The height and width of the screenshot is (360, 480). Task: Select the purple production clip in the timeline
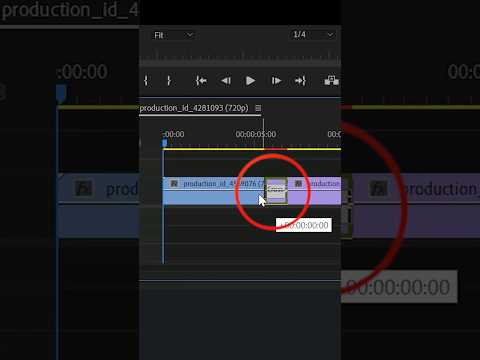pos(314,191)
